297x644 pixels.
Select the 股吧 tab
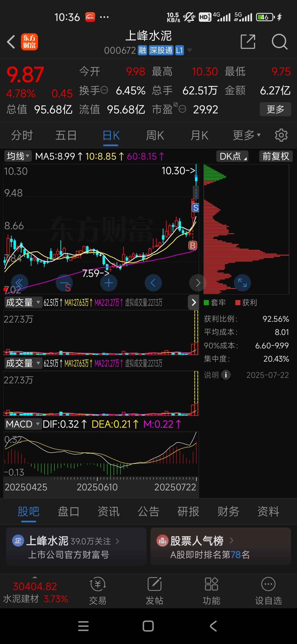(29, 512)
